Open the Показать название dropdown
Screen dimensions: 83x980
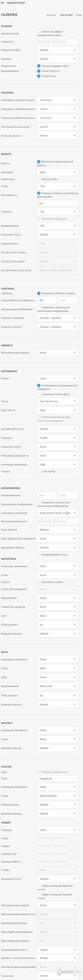click(x=57, y=318)
